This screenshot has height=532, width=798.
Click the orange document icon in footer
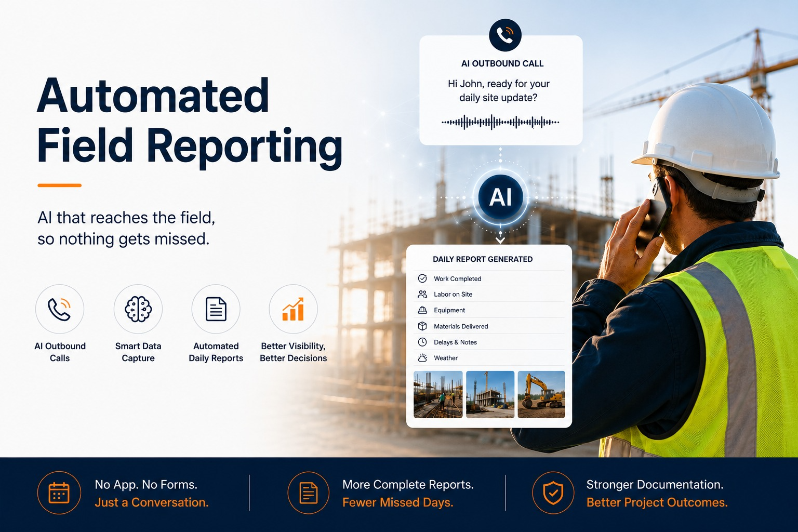(x=309, y=493)
